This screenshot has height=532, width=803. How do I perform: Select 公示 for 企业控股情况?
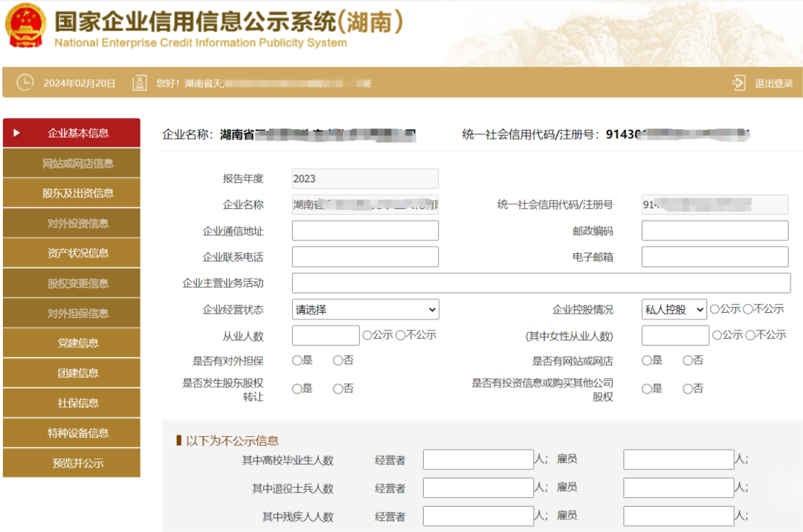coord(715,309)
